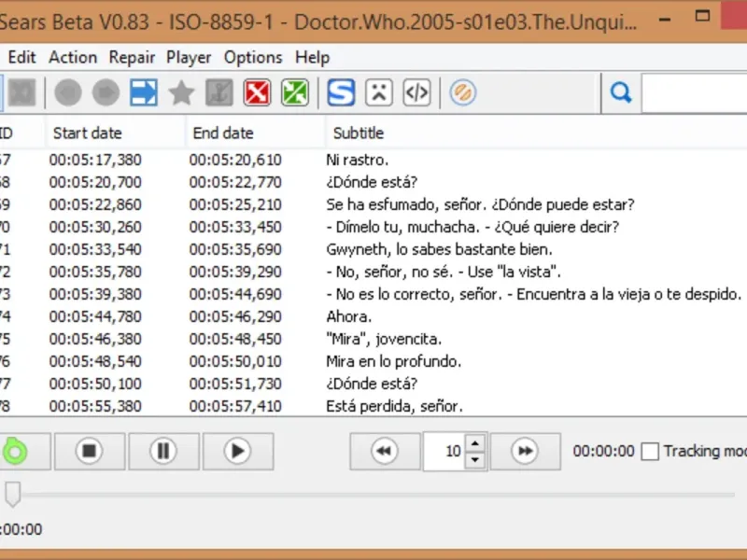747x560 pixels.
Task: Increase the skip value with up arrow
Action: pyautogui.click(x=475, y=443)
